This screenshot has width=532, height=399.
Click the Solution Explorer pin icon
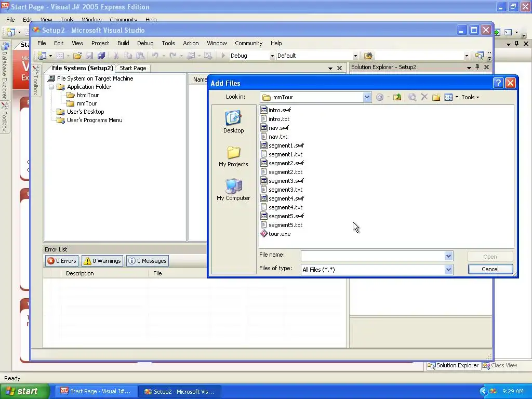[477, 67]
